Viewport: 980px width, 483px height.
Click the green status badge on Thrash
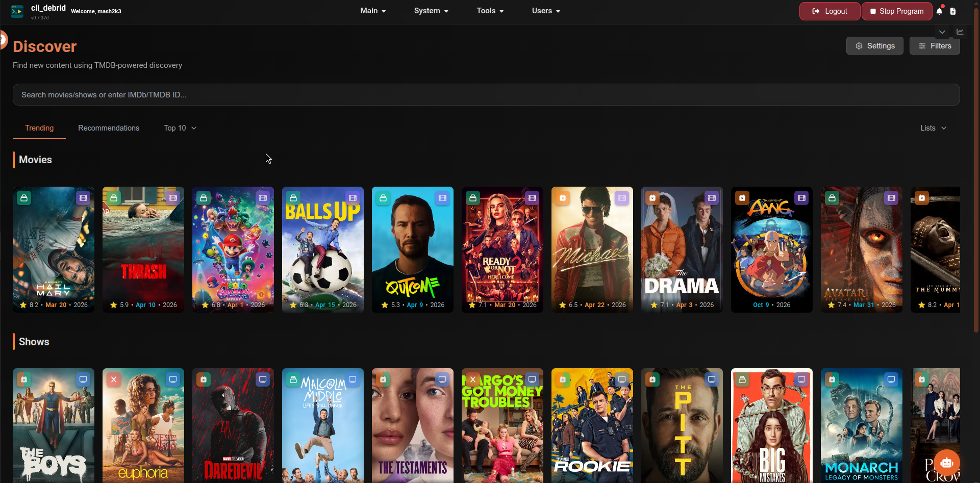pos(114,197)
